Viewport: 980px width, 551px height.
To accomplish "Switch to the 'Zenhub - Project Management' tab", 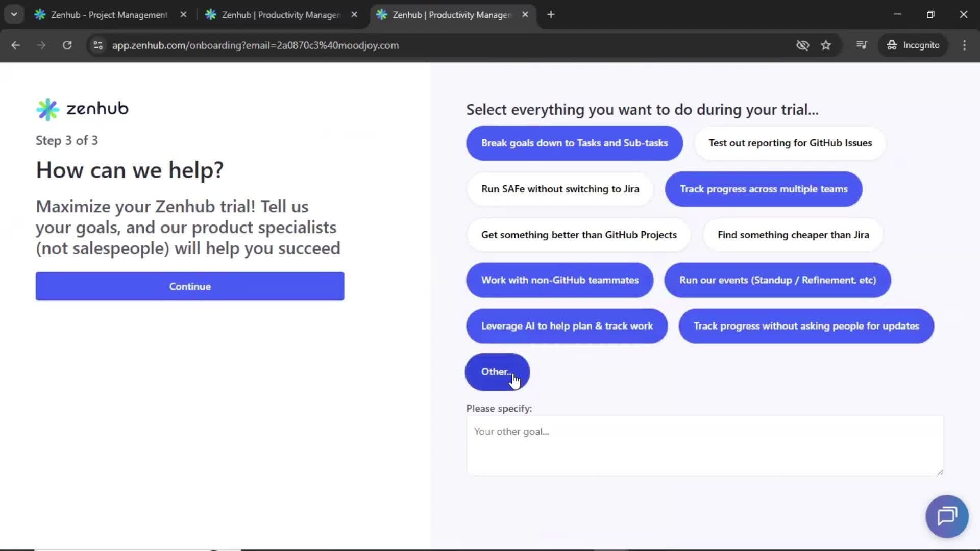I will click(108, 14).
